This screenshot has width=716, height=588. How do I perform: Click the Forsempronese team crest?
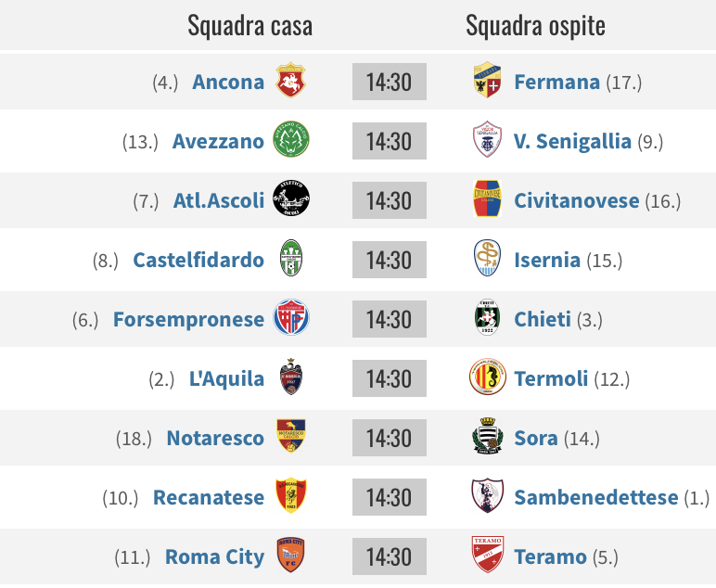pyautogui.click(x=291, y=317)
